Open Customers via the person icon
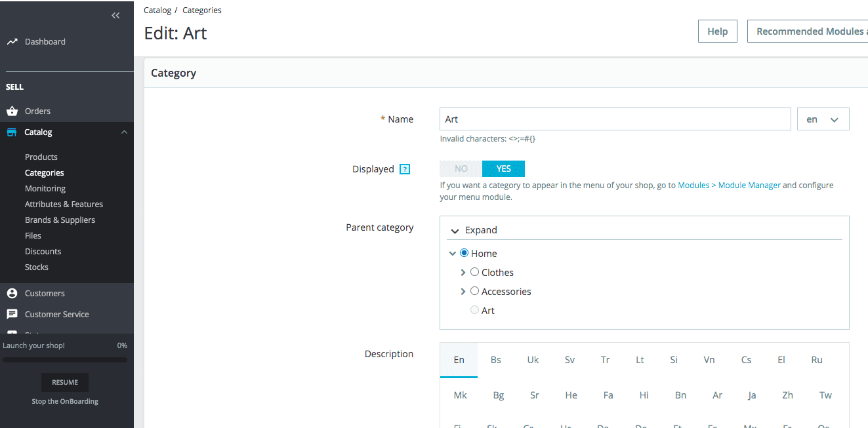 point(11,293)
